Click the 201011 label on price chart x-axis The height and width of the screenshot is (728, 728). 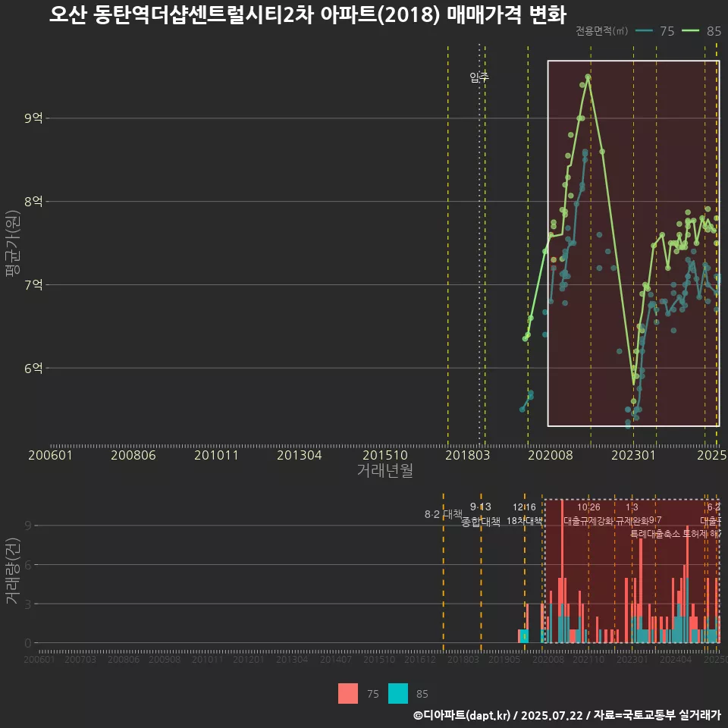tap(216, 455)
